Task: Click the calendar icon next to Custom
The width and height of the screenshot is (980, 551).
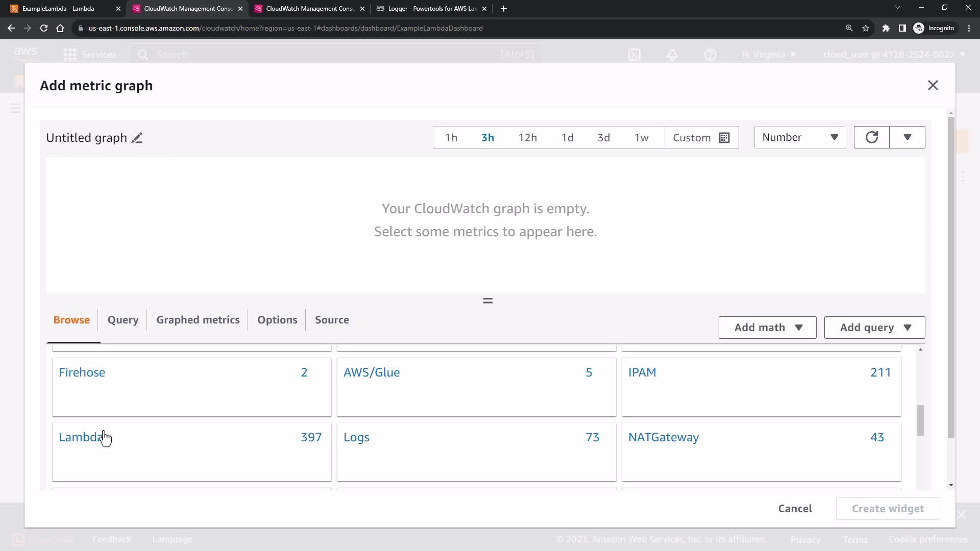Action: pyautogui.click(x=724, y=138)
